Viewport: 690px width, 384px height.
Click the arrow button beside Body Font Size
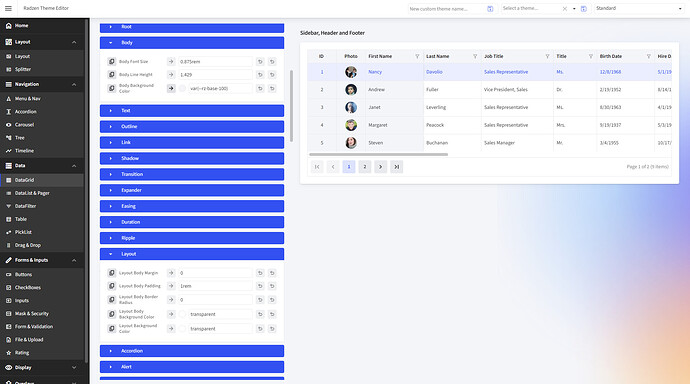[x=171, y=62]
